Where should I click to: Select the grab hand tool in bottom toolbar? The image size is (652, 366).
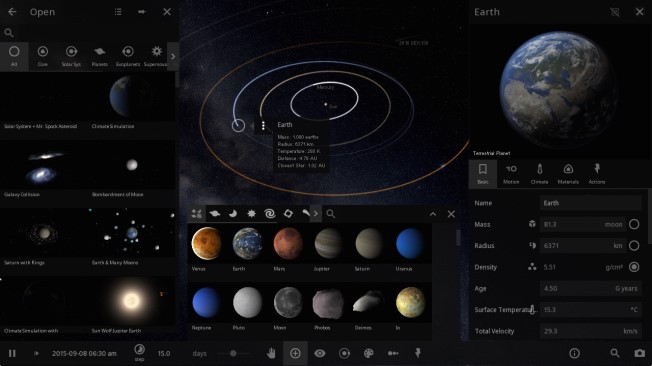tap(271, 353)
